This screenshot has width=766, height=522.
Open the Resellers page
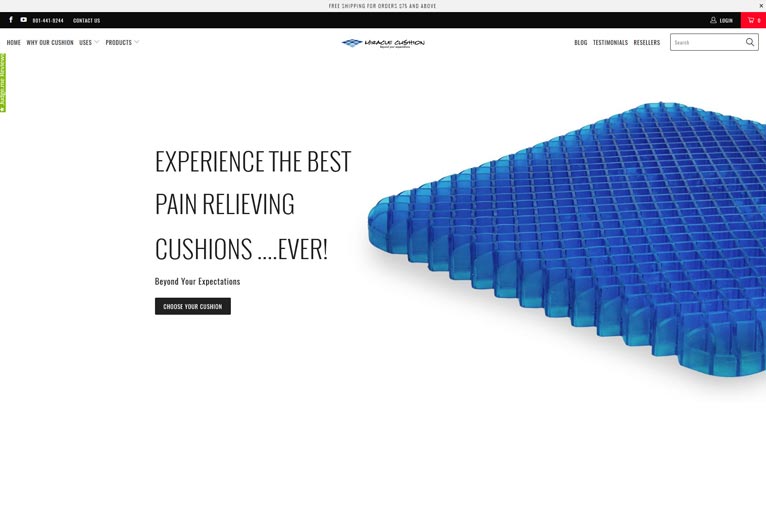pos(647,42)
